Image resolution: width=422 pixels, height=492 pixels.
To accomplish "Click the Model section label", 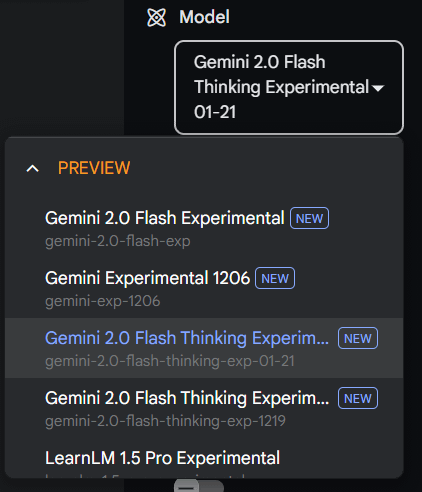I will 204,17.
